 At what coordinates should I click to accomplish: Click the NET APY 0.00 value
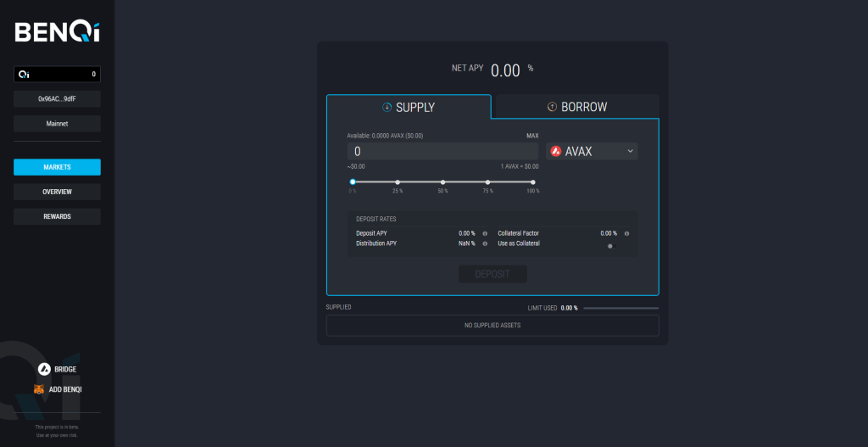(x=505, y=70)
